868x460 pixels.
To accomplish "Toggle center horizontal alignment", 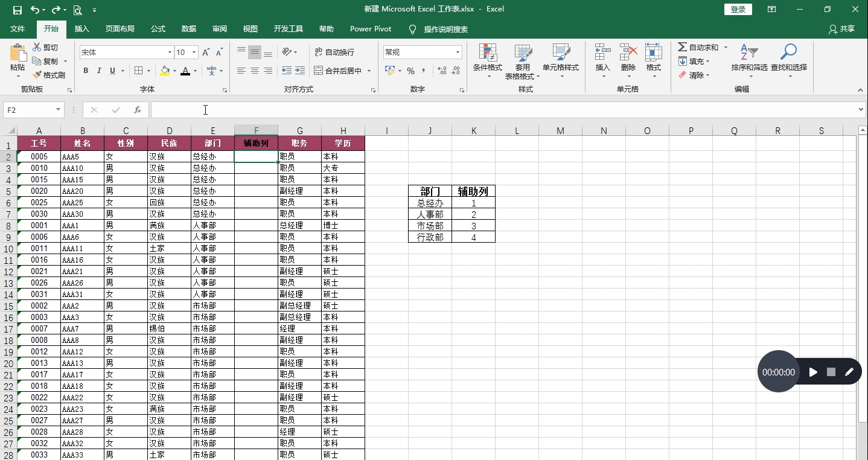I will pos(255,71).
